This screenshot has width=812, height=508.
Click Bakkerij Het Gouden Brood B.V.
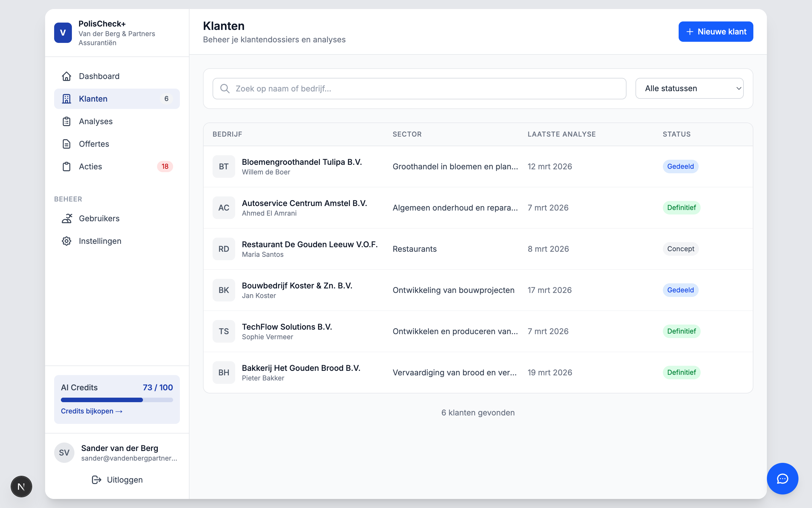pos(301,368)
